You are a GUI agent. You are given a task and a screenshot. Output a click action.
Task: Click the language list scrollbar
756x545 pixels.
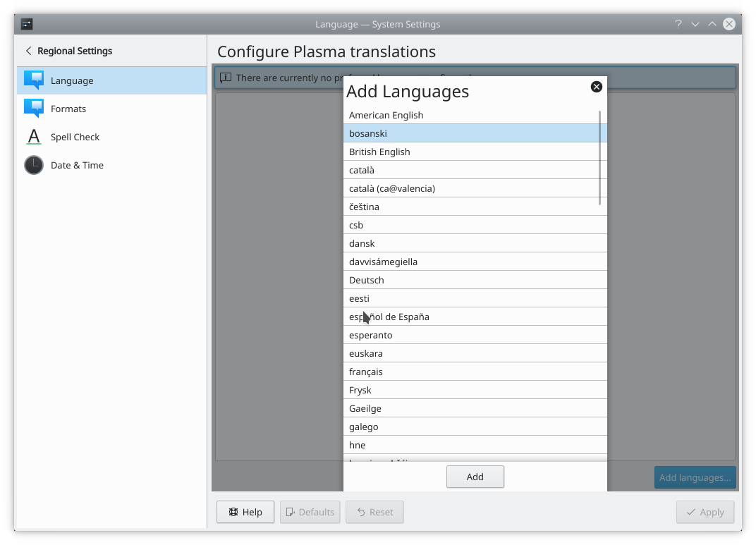[x=599, y=157]
